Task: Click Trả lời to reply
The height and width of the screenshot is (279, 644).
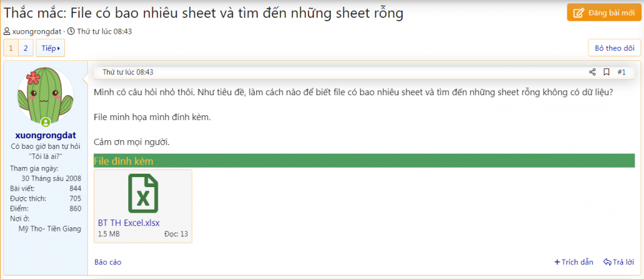Action: pyautogui.click(x=619, y=262)
